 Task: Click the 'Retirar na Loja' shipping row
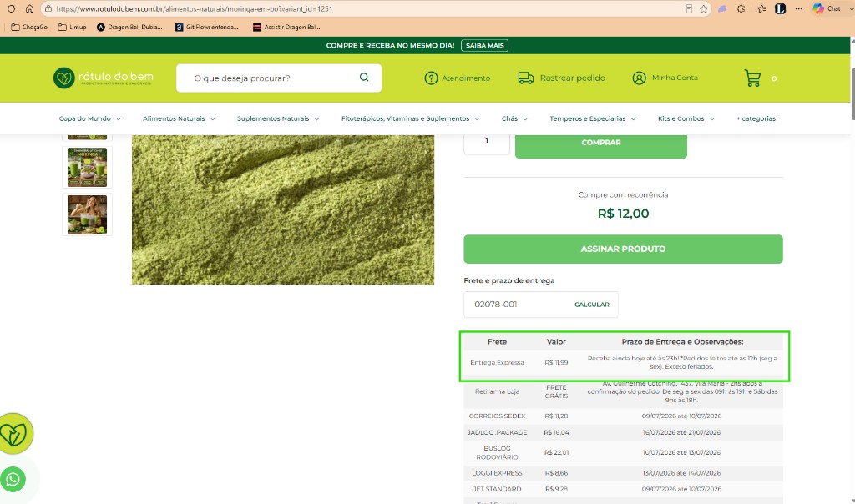[x=623, y=391]
